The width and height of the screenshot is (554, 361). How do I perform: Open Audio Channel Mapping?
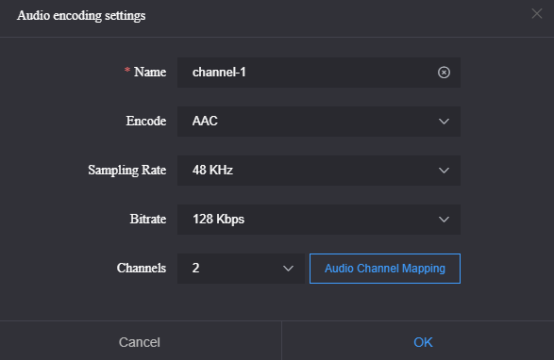pos(385,268)
